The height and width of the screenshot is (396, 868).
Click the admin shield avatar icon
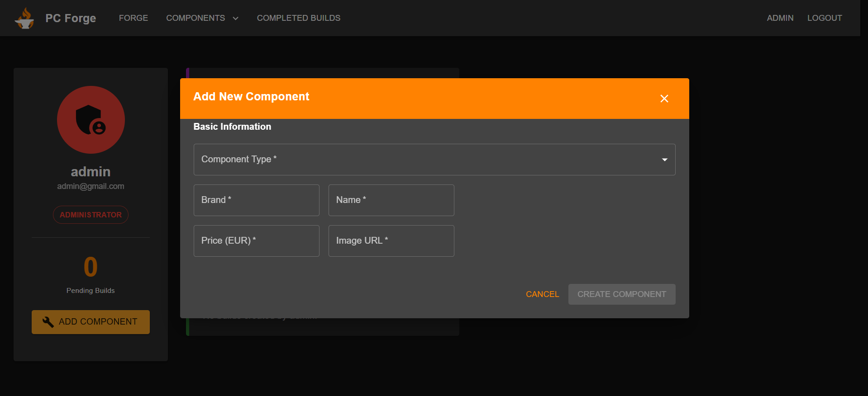click(91, 120)
